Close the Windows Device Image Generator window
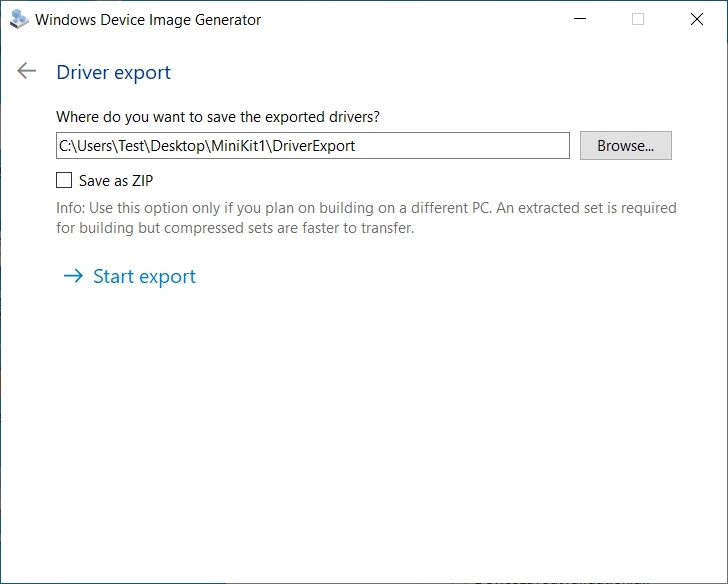Viewport: 728px width, 584px height. click(x=697, y=19)
